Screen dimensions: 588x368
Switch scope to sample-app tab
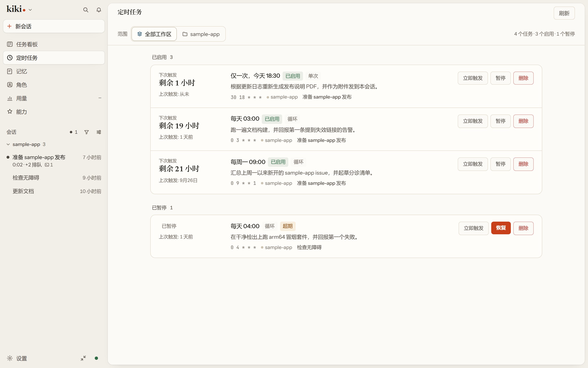pos(201,34)
